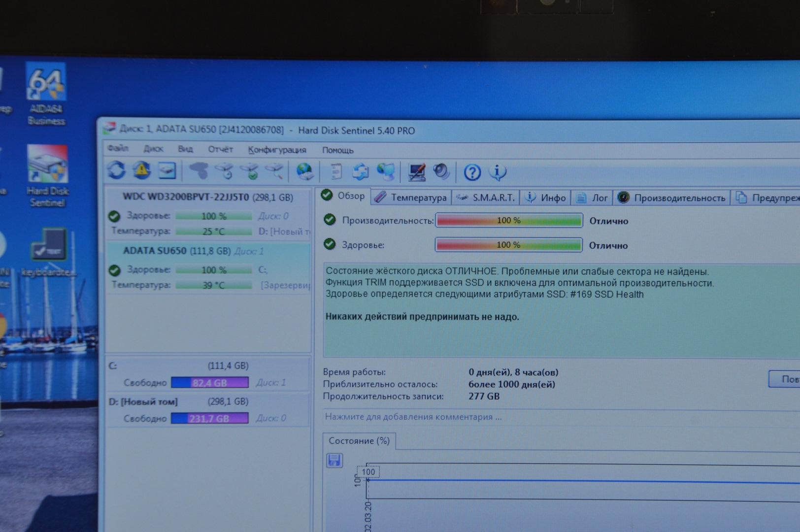
Task: Click the C: free space 82,4 GB bar
Action: (x=210, y=382)
